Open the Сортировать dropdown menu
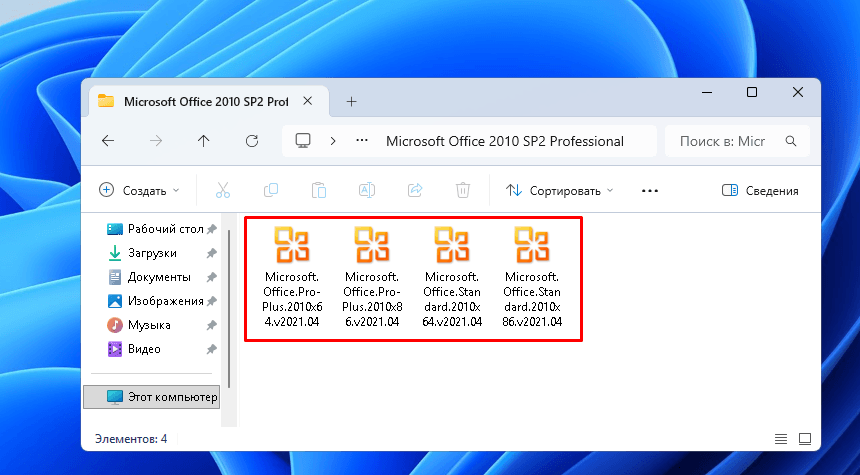860x475 pixels. [x=559, y=190]
